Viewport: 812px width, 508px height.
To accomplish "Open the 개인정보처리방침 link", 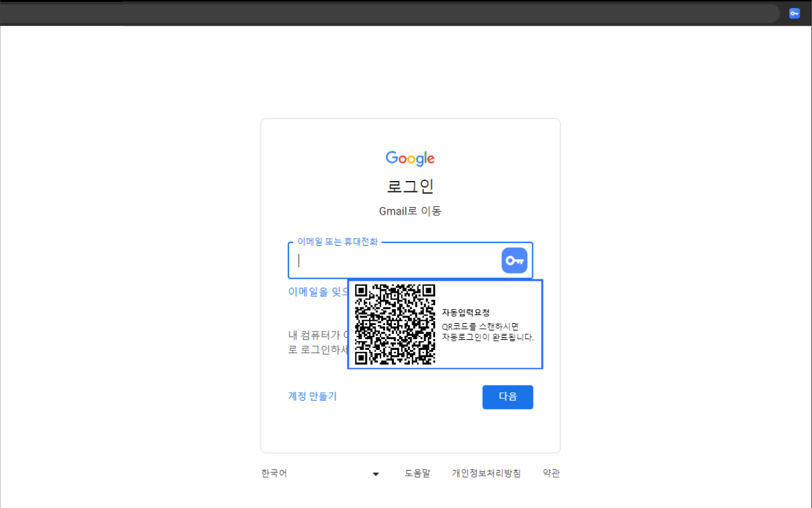I will click(487, 474).
